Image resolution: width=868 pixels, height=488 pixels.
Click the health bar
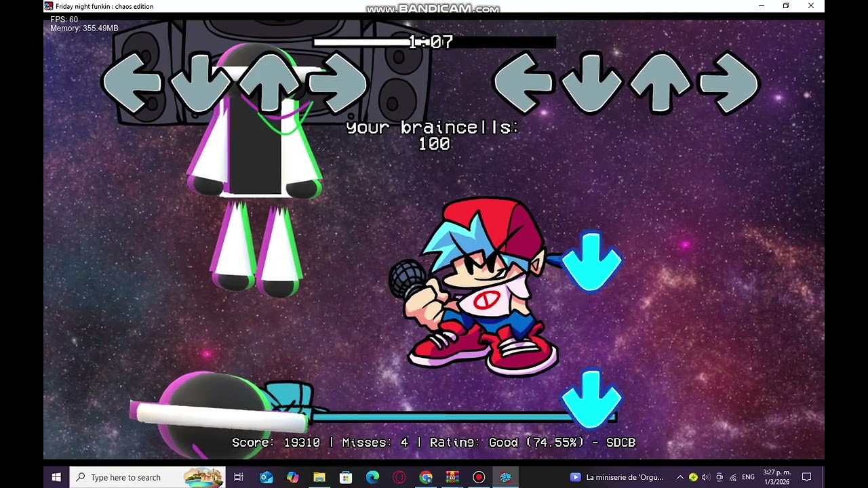coord(464,418)
